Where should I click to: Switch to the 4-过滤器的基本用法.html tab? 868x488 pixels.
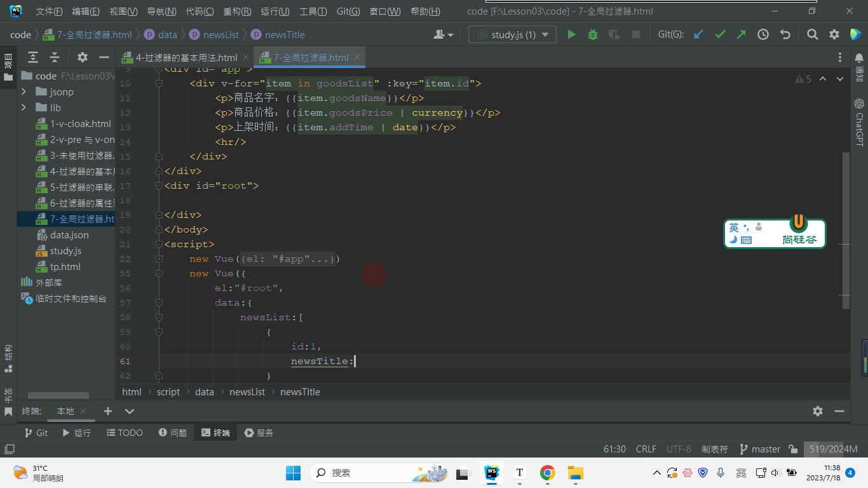pos(180,57)
